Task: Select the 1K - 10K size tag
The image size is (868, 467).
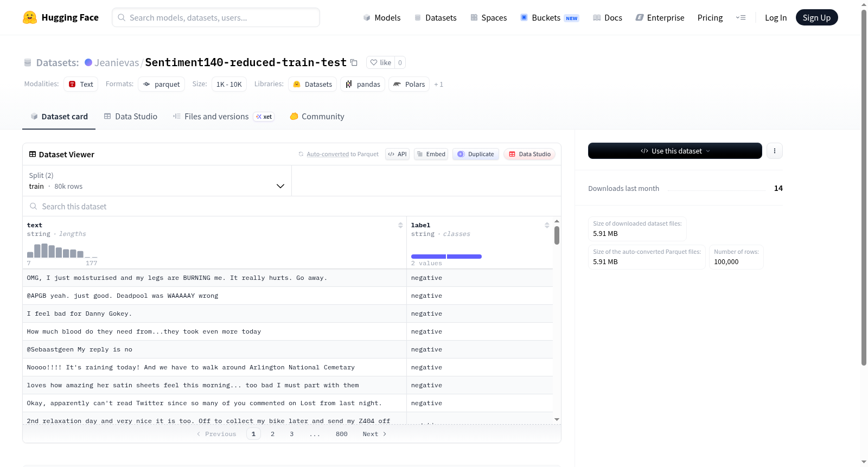Action: click(229, 84)
